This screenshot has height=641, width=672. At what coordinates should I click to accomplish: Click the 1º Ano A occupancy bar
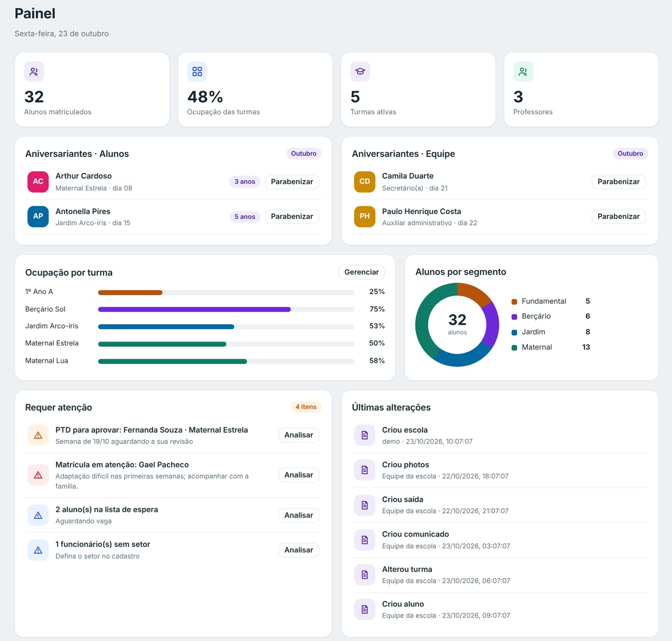[226, 293]
